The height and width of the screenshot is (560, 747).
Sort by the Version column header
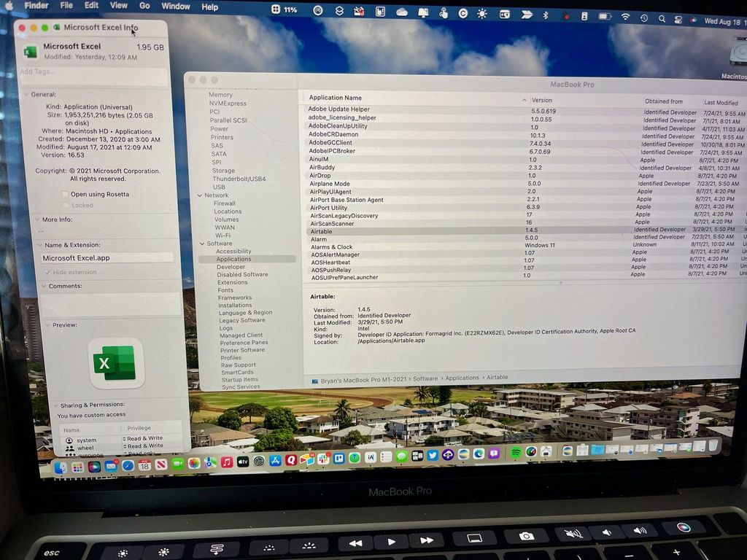coord(543,100)
